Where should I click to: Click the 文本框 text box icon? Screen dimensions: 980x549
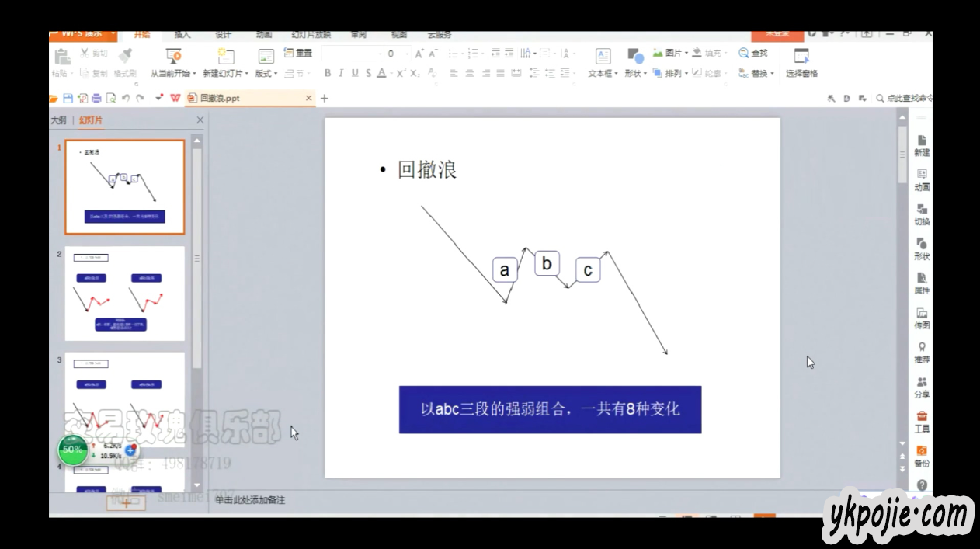[603, 56]
